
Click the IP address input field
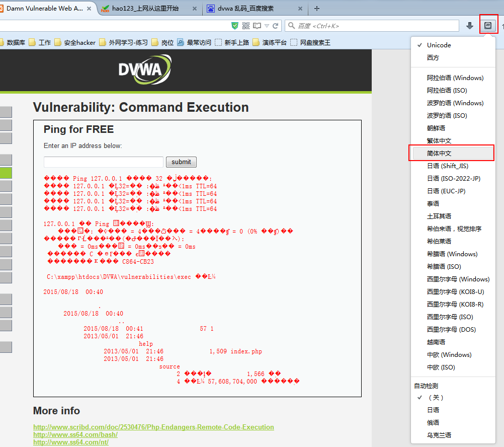pyautogui.click(x=104, y=162)
